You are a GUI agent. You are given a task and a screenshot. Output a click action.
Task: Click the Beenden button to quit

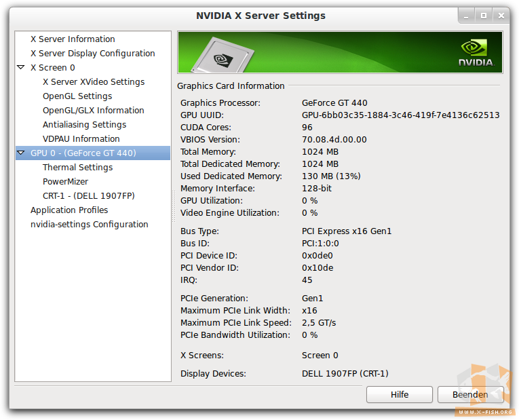pos(470,394)
